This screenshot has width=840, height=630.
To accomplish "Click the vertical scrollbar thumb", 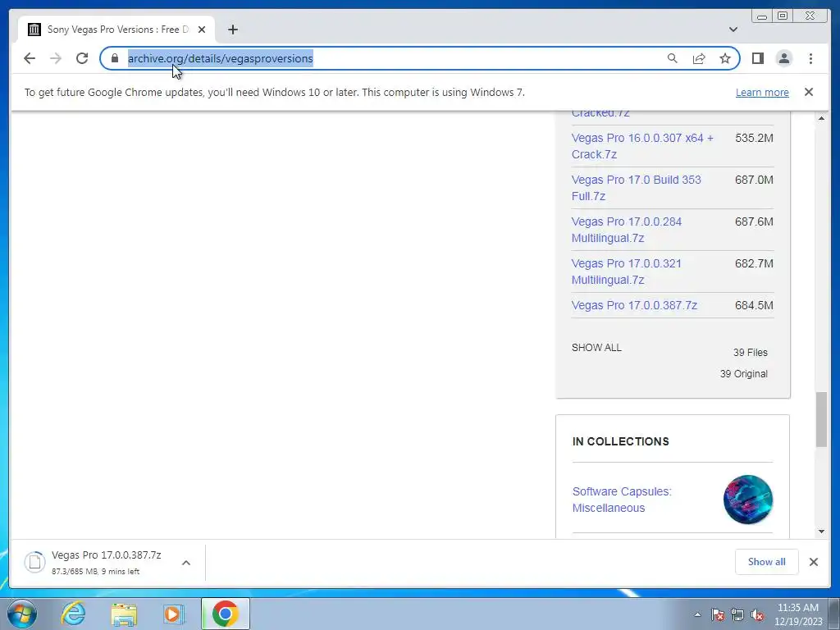I will click(821, 419).
